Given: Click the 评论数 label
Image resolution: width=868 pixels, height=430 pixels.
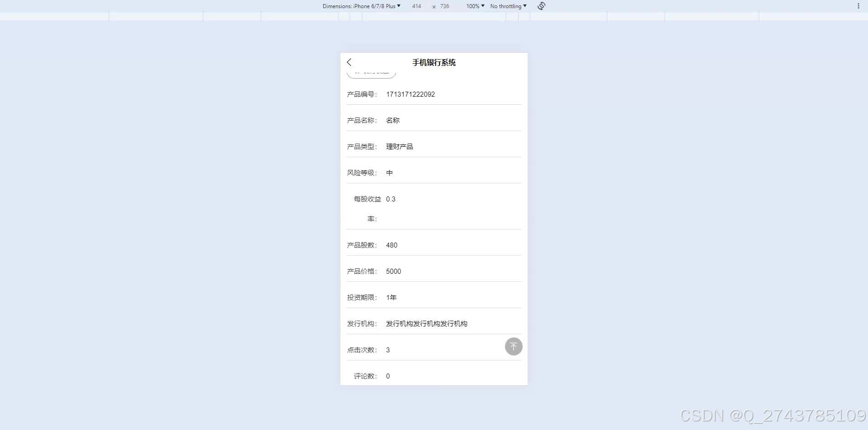Looking at the screenshot, I should (365, 376).
